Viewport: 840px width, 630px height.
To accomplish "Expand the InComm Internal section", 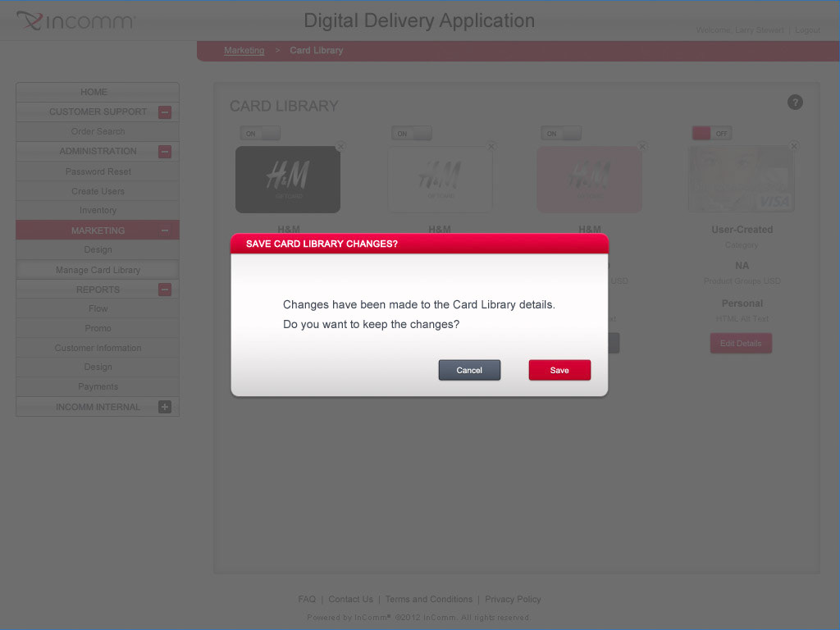I will tap(165, 407).
